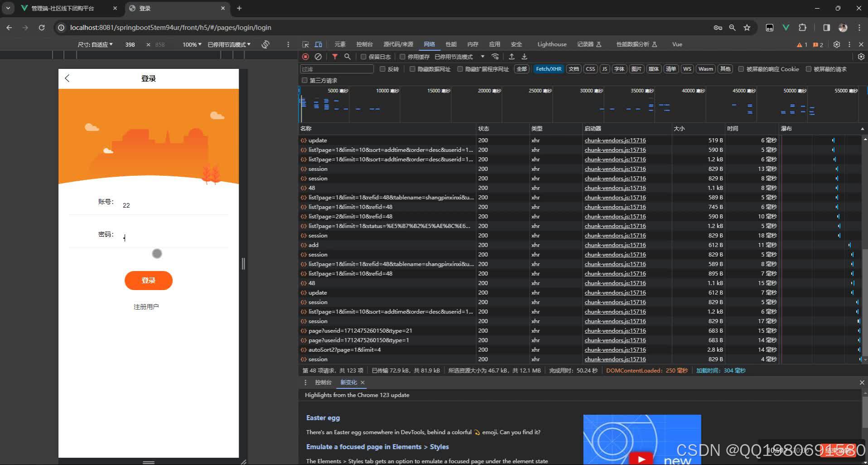
Task: Sort by the 瀑布 column arrow
Action: click(x=862, y=129)
